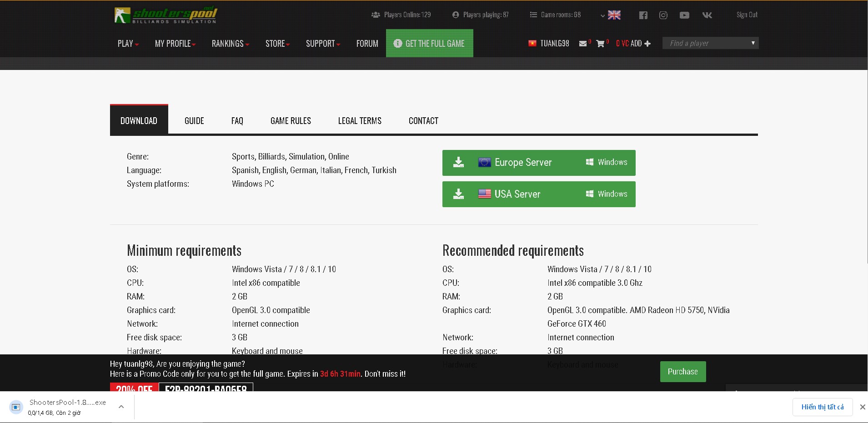Click the Minimum requirements heading

tap(184, 251)
